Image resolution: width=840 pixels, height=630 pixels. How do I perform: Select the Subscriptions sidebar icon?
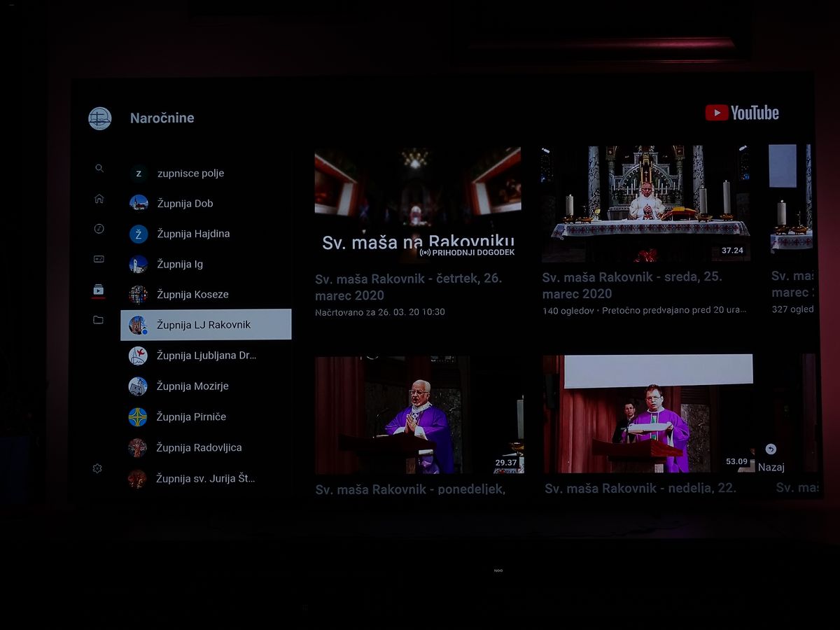coord(99,290)
